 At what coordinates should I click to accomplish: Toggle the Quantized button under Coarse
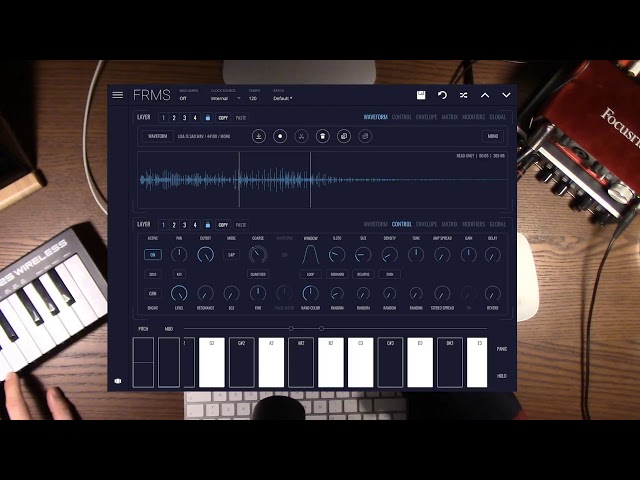[x=258, y=274]
